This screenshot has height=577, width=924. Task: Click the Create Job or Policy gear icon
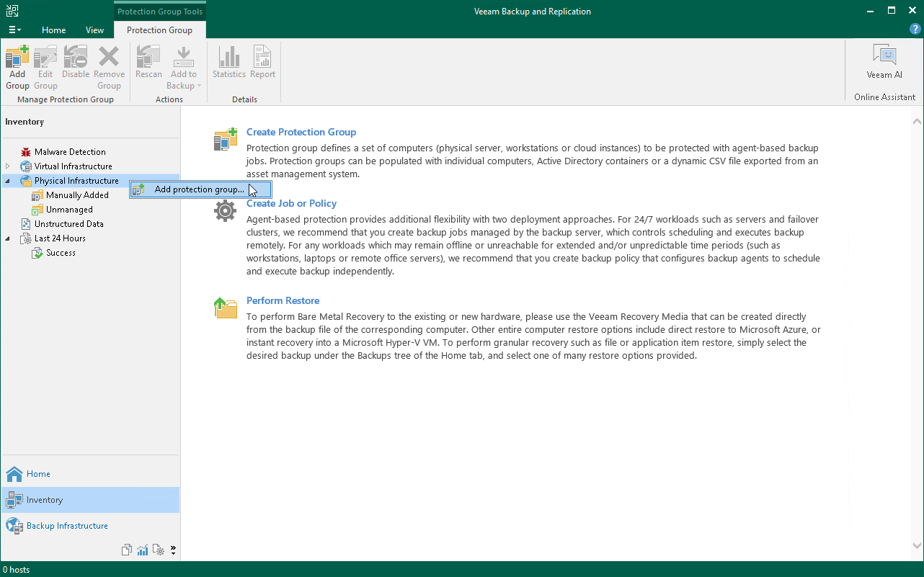point(226,210)
